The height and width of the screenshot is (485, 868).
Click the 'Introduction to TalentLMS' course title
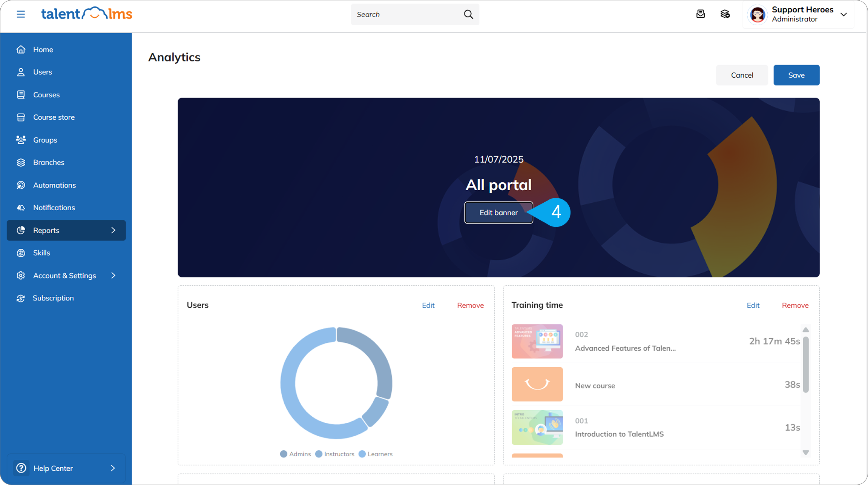pyautogui.click(x=619, y=434)
